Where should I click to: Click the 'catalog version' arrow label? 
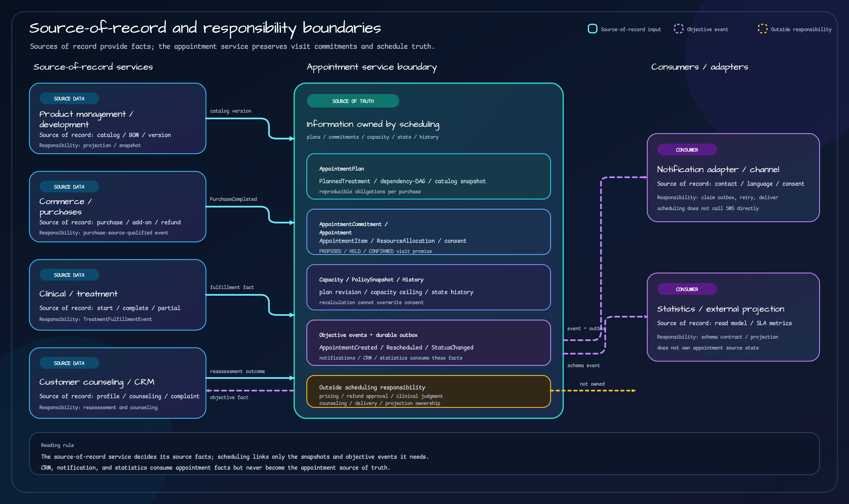tap(231, 111)
